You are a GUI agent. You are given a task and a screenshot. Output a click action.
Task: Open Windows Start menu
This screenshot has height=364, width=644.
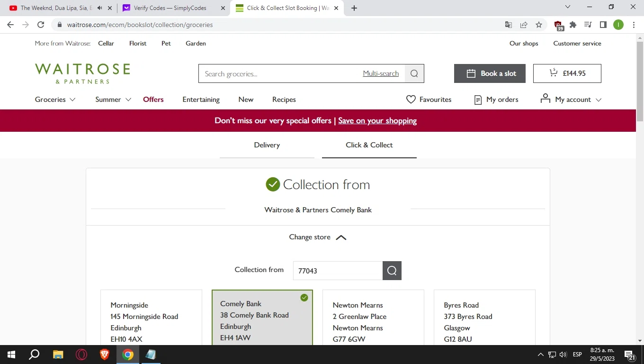click(x=11, y=355)
